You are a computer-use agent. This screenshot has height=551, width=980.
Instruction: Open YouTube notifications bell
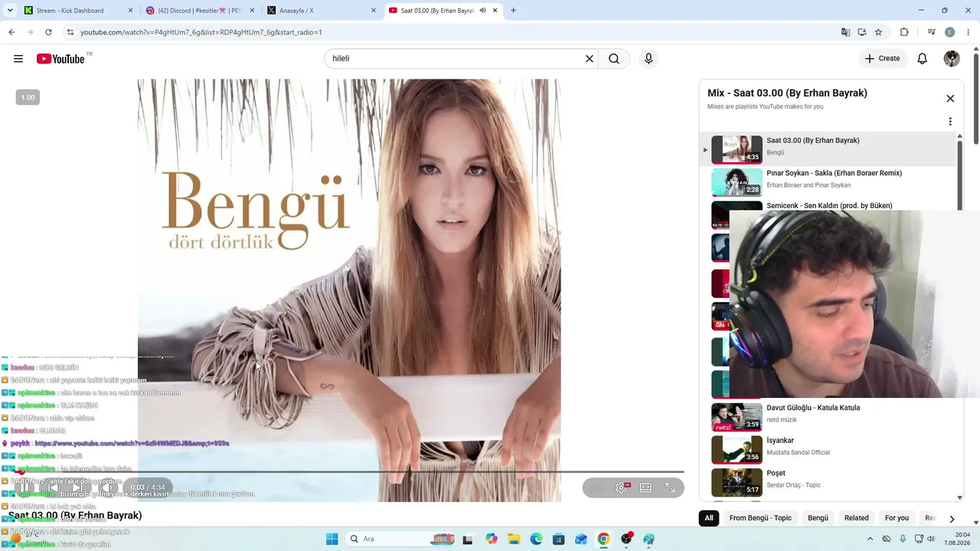(x=923, y=59)
